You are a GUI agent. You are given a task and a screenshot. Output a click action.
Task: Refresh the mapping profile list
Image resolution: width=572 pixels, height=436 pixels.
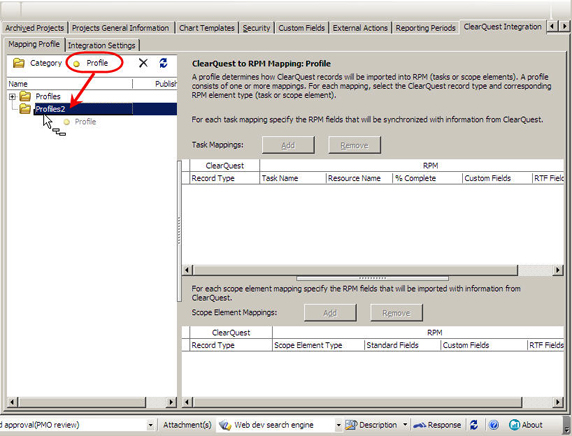tap(163, 63)
